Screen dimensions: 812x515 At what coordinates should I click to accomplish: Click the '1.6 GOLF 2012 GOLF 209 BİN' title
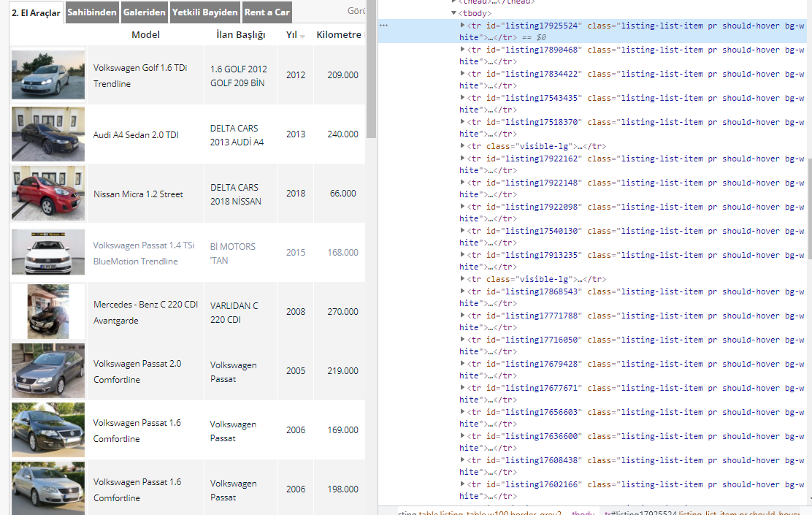point(239,76)
